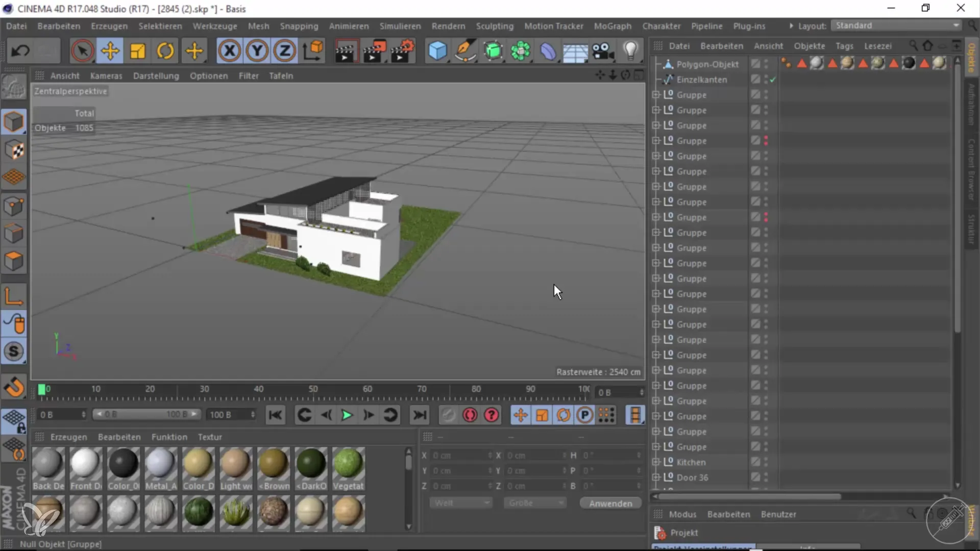
Task: Open the MoGraph menu
Action: pos(612,26)
